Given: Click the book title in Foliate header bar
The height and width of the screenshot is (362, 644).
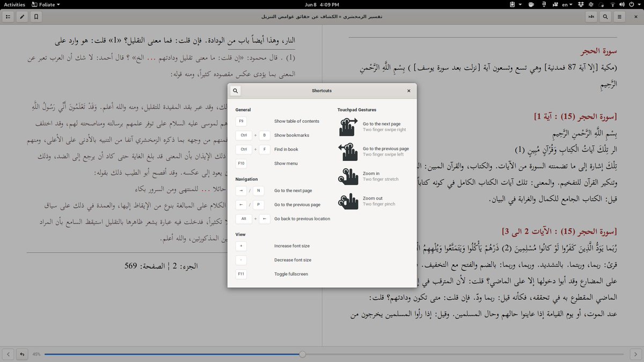Looking at the screenshot, I should coord(322,17).
